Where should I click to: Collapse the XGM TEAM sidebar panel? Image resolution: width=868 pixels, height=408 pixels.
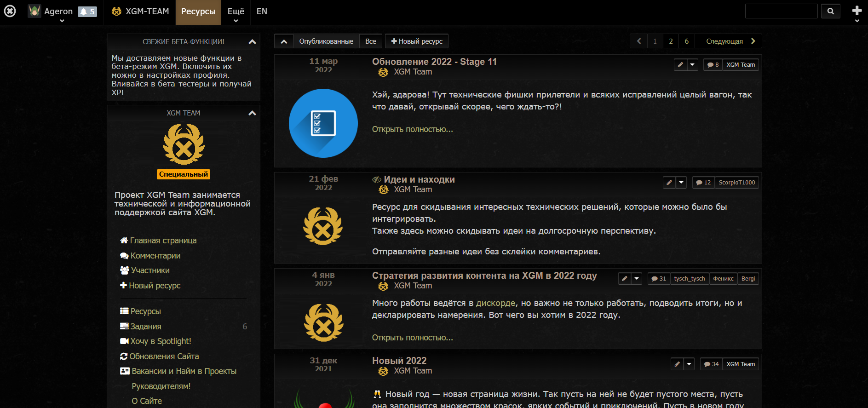tap(252, 113)
